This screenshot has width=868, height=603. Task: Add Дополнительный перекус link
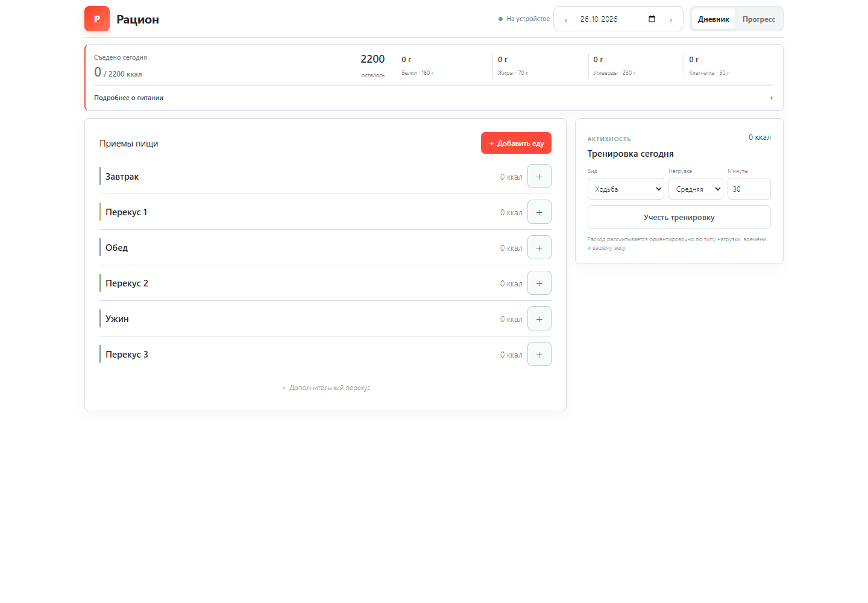325,388
